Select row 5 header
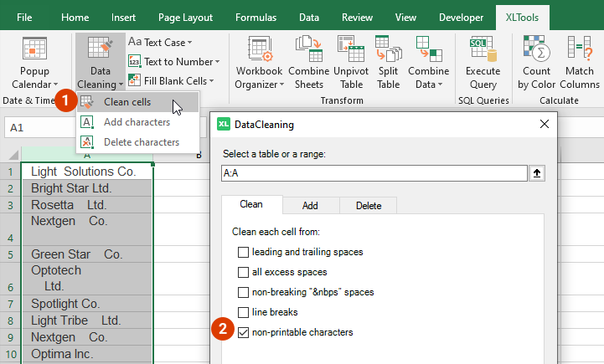 pyautogui.click(x=10, y=254)
